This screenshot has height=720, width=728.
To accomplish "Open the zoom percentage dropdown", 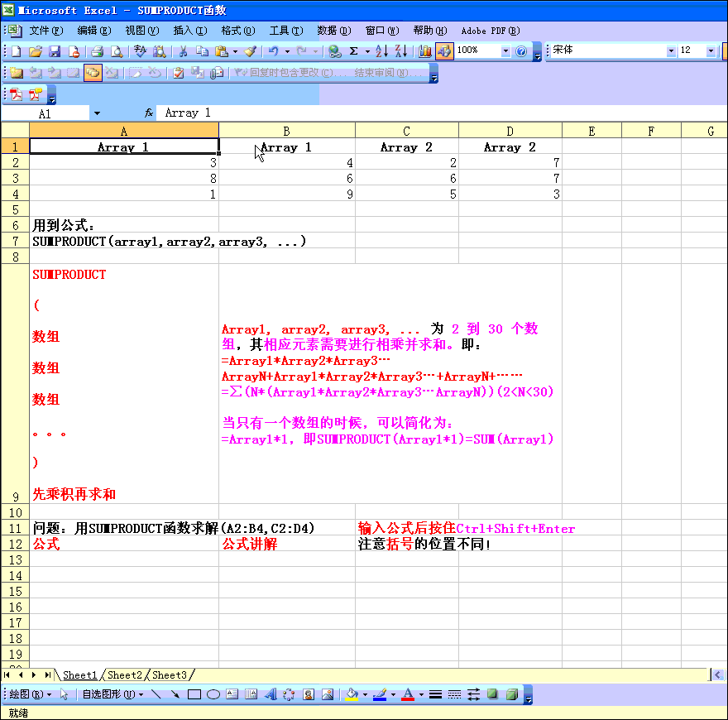I will pos(505,51).
